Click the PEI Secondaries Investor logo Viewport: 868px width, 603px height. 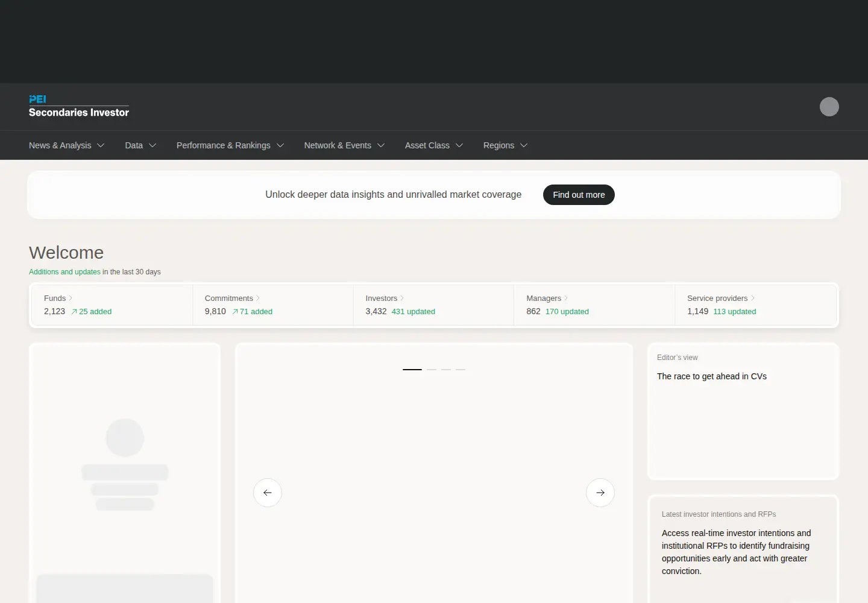(79, 106)
